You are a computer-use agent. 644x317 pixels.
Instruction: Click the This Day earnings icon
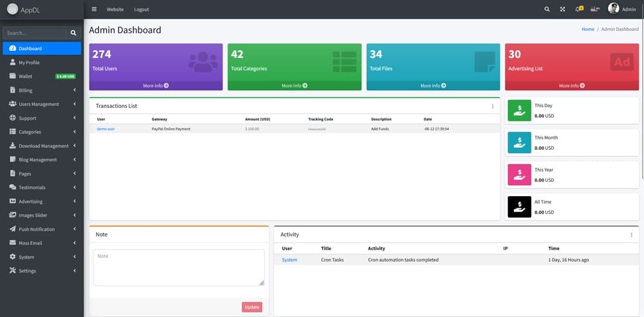click(x=519, y=111)
